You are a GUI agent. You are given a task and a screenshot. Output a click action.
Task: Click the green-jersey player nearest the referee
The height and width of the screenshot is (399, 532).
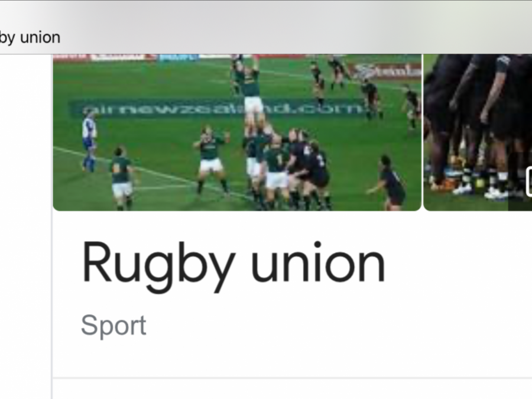pos(121,177)
